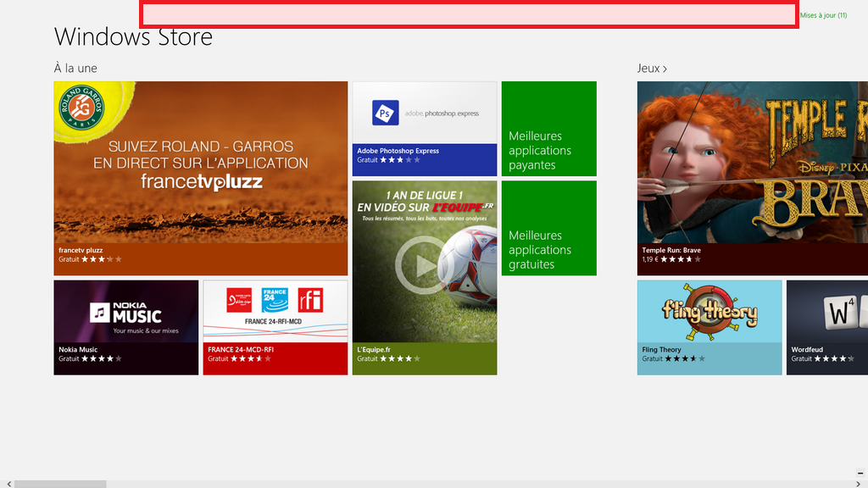Click the left scroll arrow on the scrollbar

point(8,484)
